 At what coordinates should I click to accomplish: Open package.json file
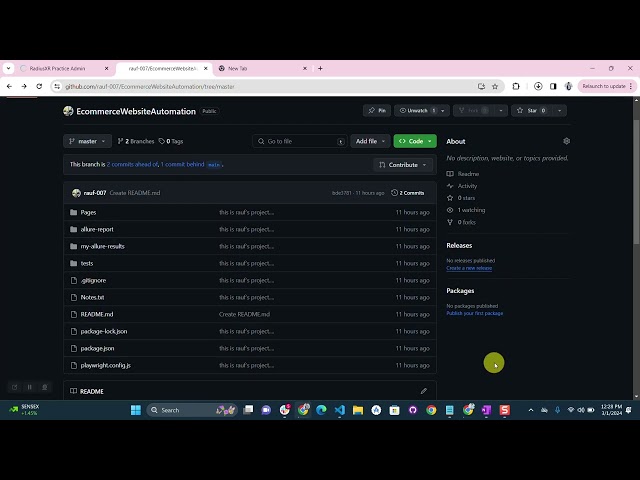tap(97, 348)
